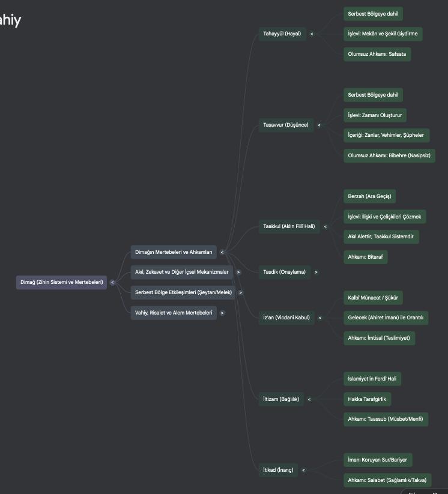Collapse the Tahayyül (Hayal) branch arrow

pyautogui.click(x=312, y=34)
